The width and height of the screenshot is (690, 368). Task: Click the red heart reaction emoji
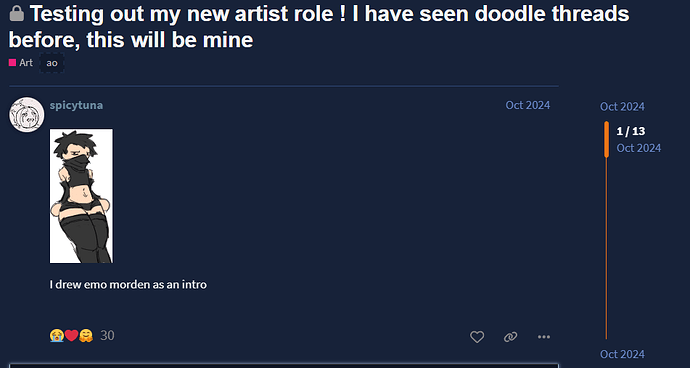coord(71,336)
